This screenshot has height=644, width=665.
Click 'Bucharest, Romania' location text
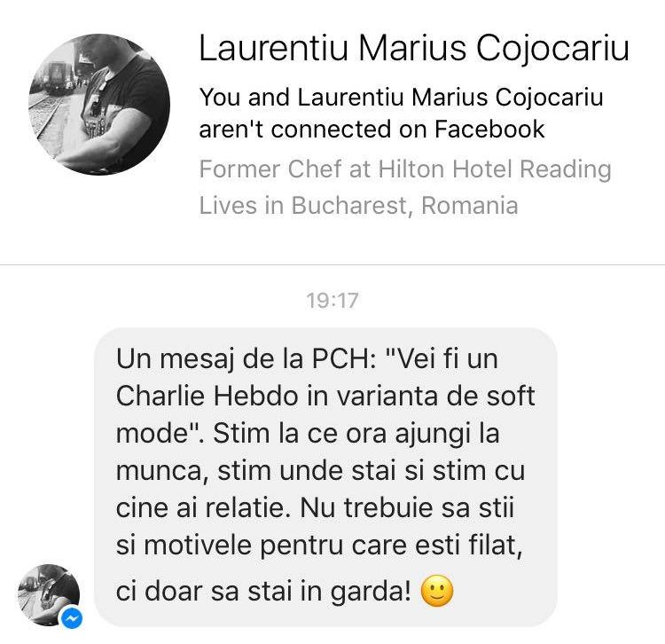coord(404,206)
